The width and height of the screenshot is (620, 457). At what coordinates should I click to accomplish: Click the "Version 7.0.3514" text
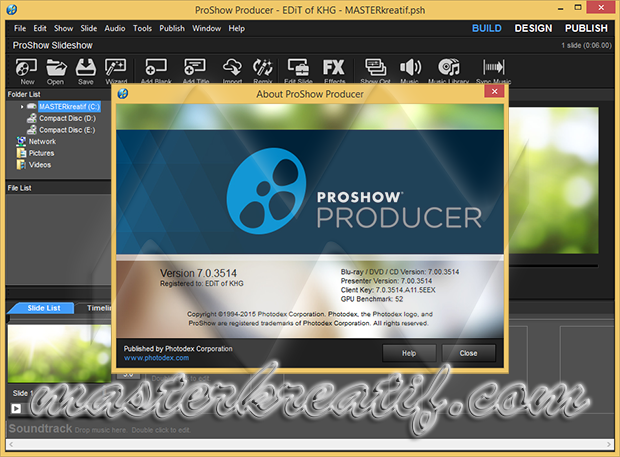[198, 273]
